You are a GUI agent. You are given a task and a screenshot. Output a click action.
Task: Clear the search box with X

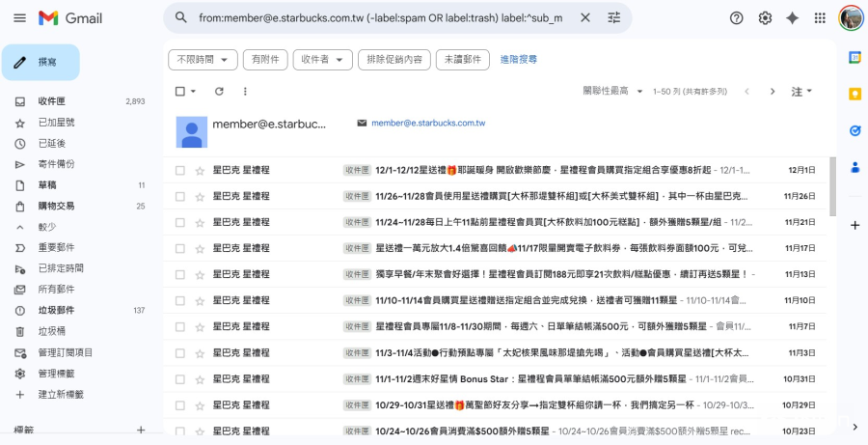[585, 18]
